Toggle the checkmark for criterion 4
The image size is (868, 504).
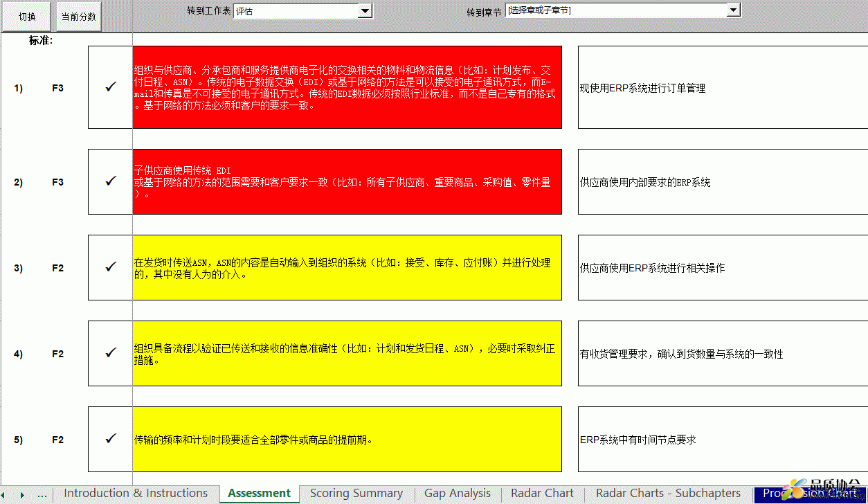pyautogui.click(x=110, y=353)
